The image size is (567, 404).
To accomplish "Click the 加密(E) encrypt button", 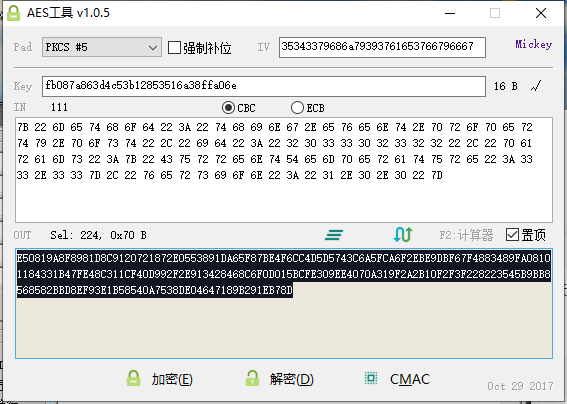I will pos(160,379).
